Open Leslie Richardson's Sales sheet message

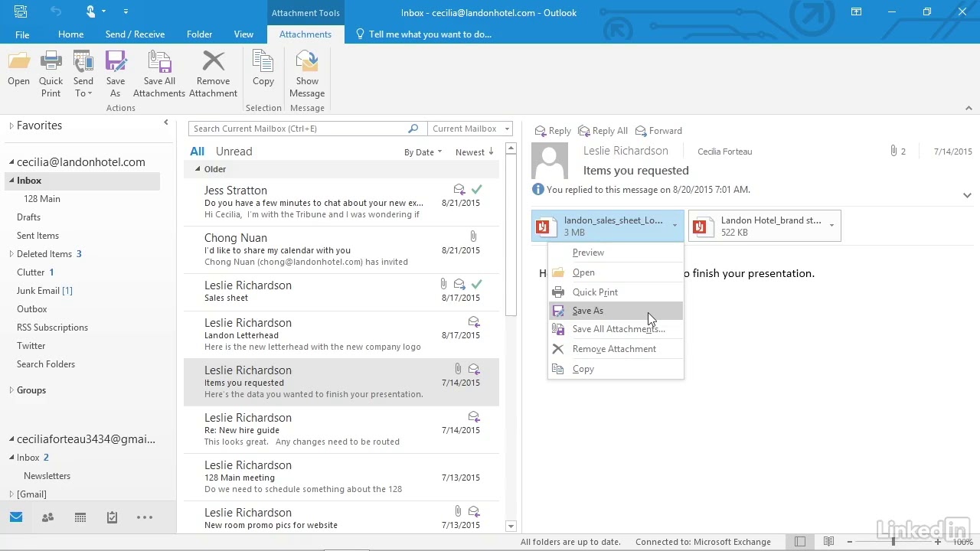coord(341,292)
